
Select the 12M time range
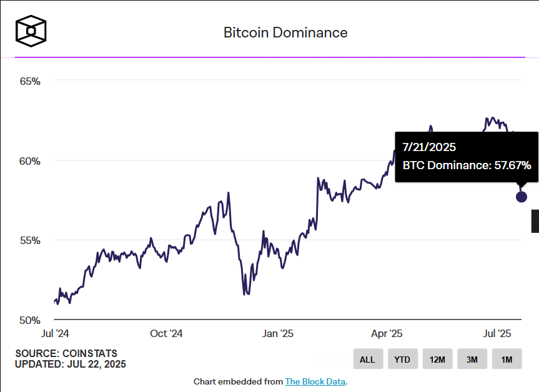(437, 358)
